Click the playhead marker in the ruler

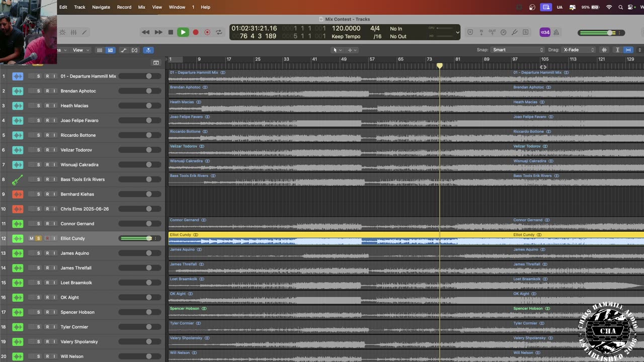pyautogui.click(x=440, y=66)
